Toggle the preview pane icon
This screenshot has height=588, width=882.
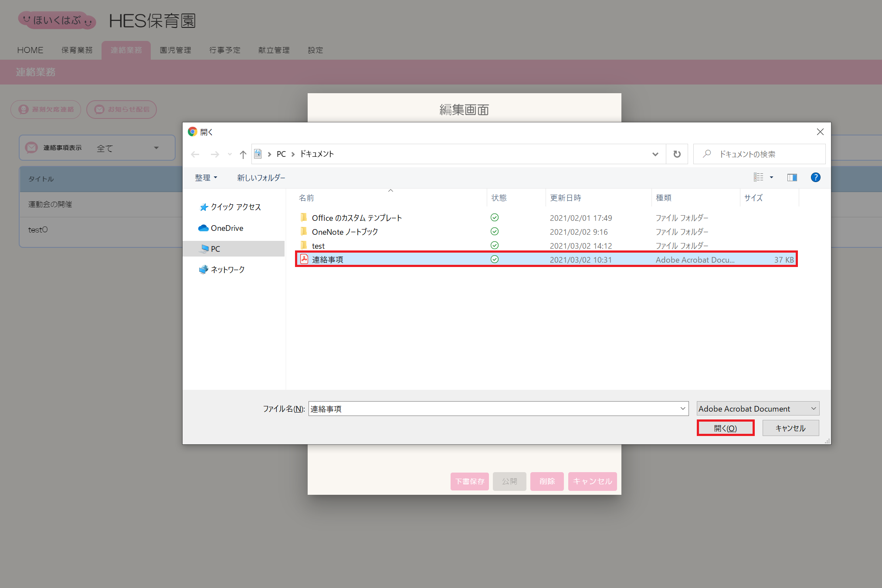click(792, 177)
